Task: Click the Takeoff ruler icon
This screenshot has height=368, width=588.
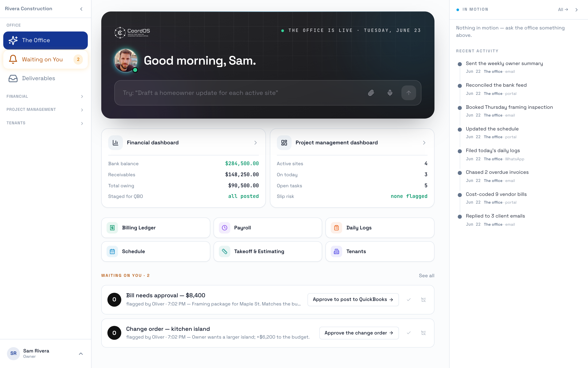Action: pos(225,251)
